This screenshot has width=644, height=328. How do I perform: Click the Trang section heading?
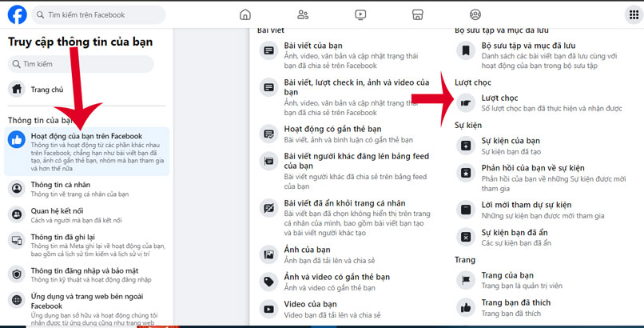coord(465,260)
